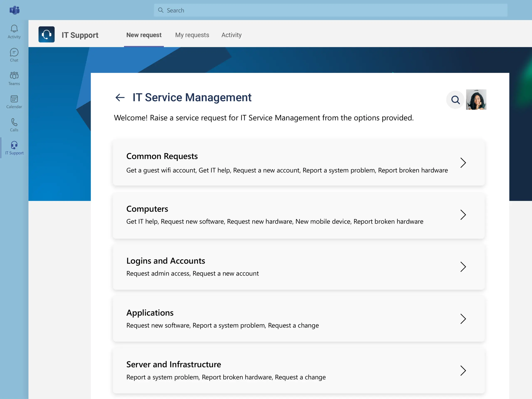This screenshot has height=399, width=532.
Task: Open the Applications category title
Action: [x=150, y=313]
